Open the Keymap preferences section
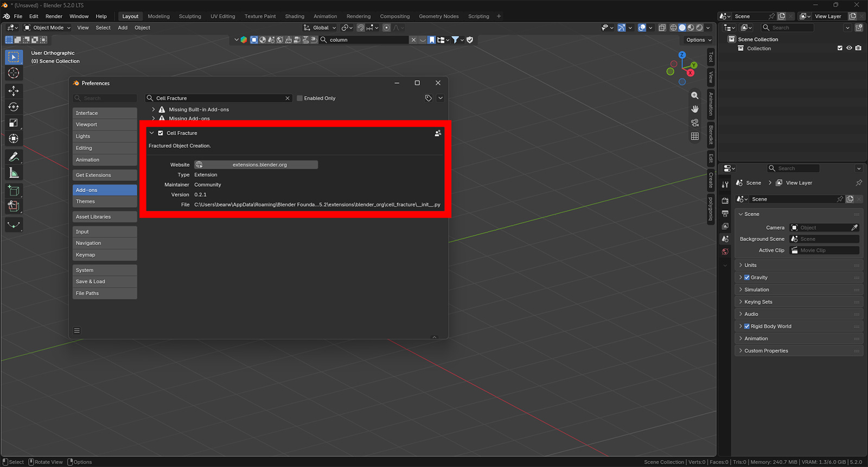Screen dimensions: 868x467 [105, 255]
